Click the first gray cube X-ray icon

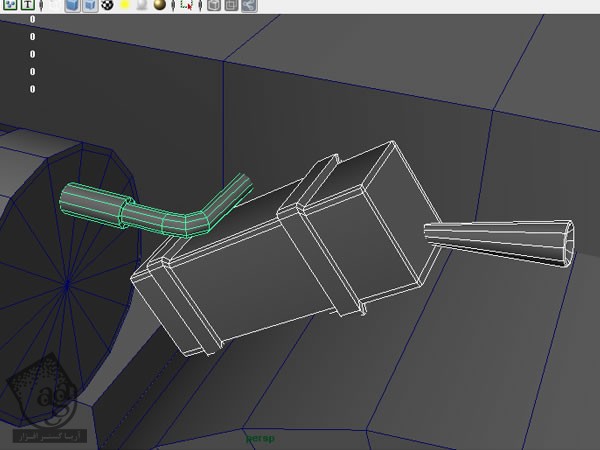pyautogui.click(x=213, y=5)
